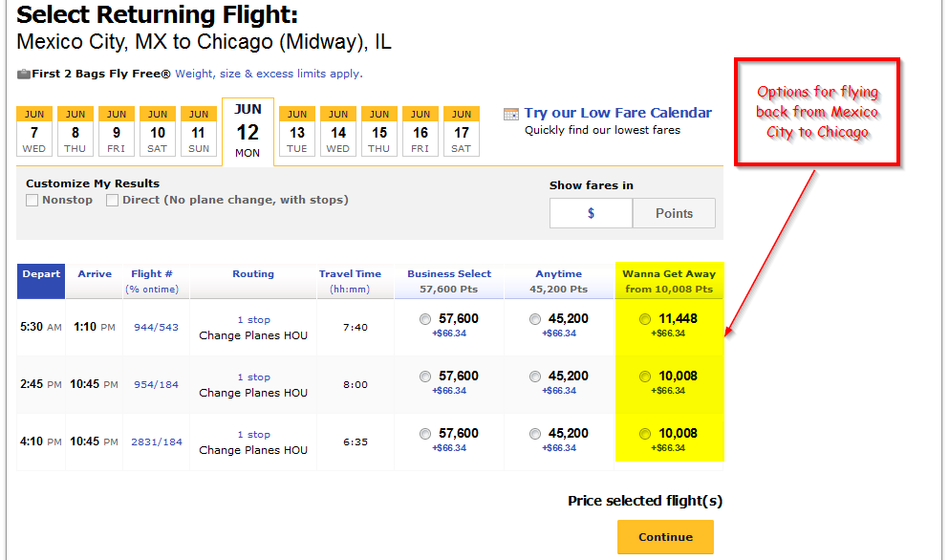
Task: Switch fares display to dollars
Action: click(x=591, y=213)
